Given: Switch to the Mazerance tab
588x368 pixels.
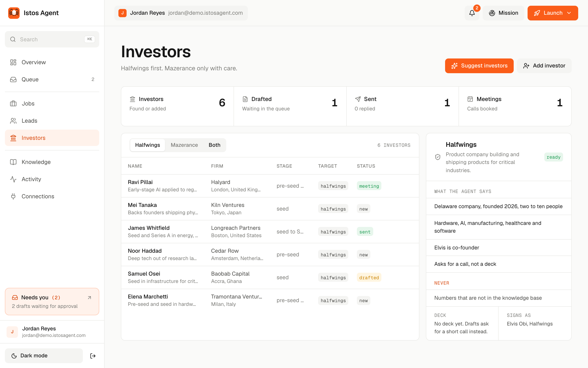Looking at the screenshot, I should pyautogui.click(x=184, y=145).
